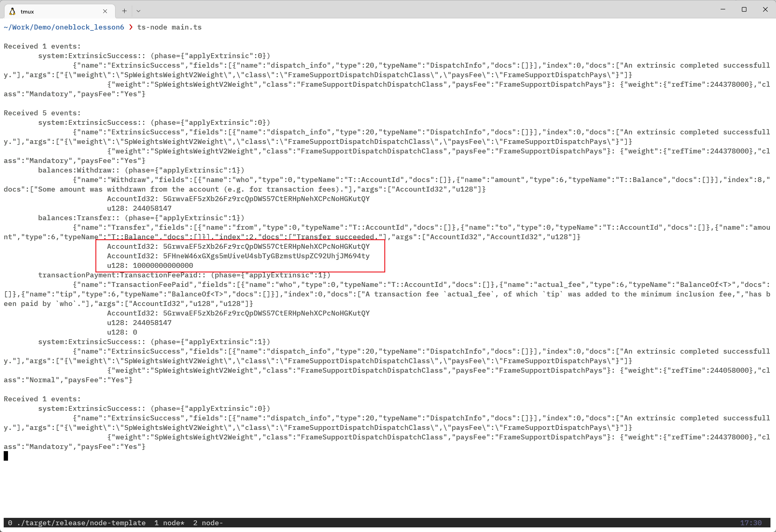This screenshot has height=532, width=776.
Task: Close the terminal window
Action: [765, 9]
